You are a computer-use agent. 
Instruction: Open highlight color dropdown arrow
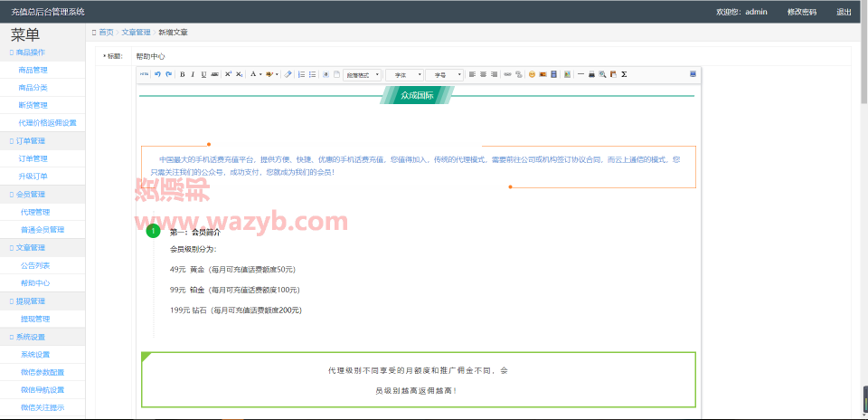[x=277, y=74]
